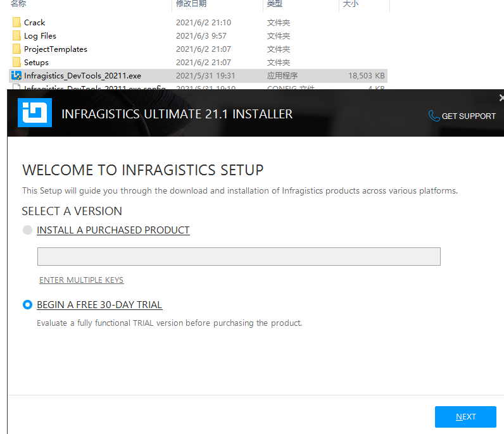
Task: Select Install a Purchased Product radio button
Action: tap(28, 230)
